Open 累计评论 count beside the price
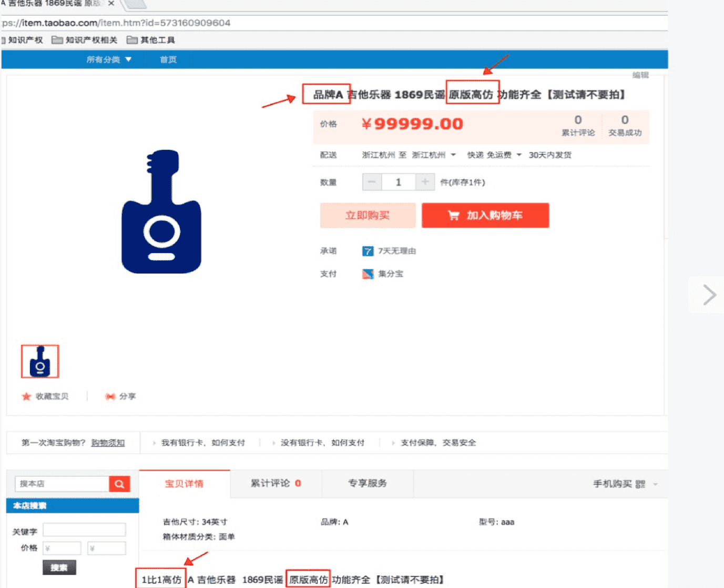Image resolution: width=724 pixels, height=588 pixels. coord(578,125)
